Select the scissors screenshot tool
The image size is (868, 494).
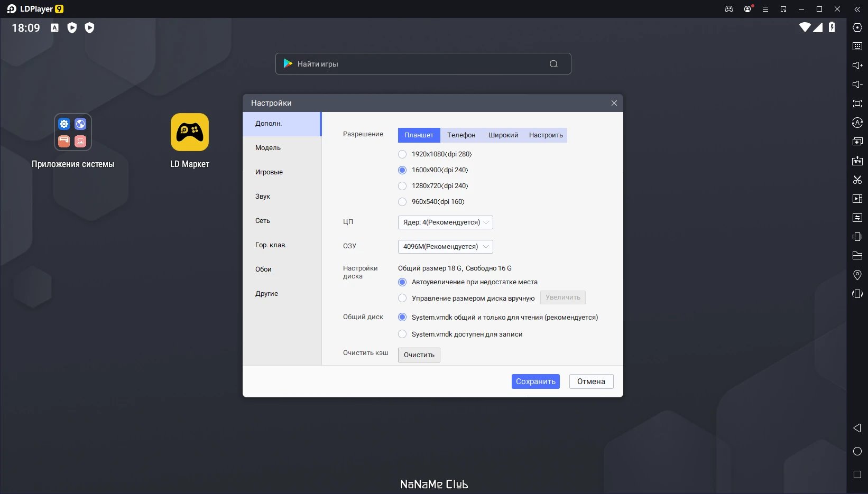(857, 180)
